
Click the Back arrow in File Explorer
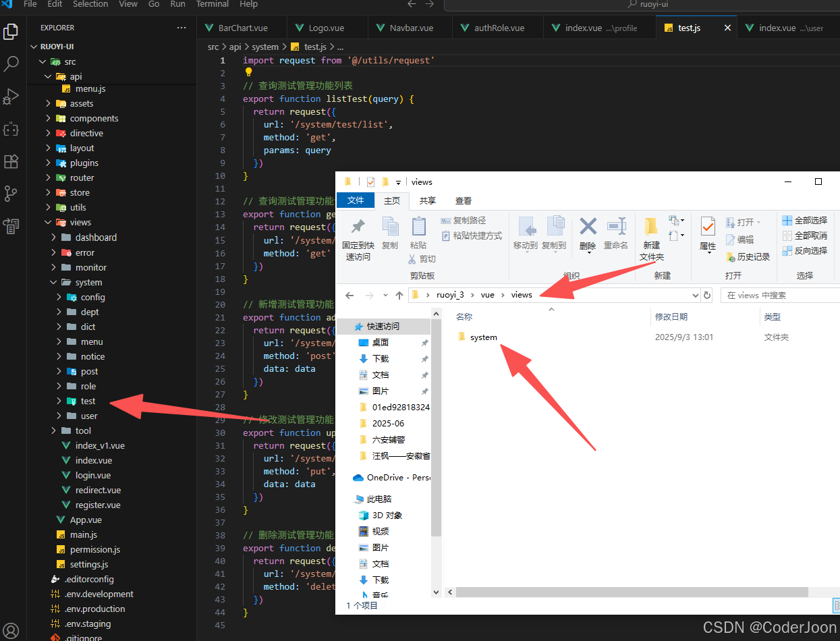click(349, 296)
